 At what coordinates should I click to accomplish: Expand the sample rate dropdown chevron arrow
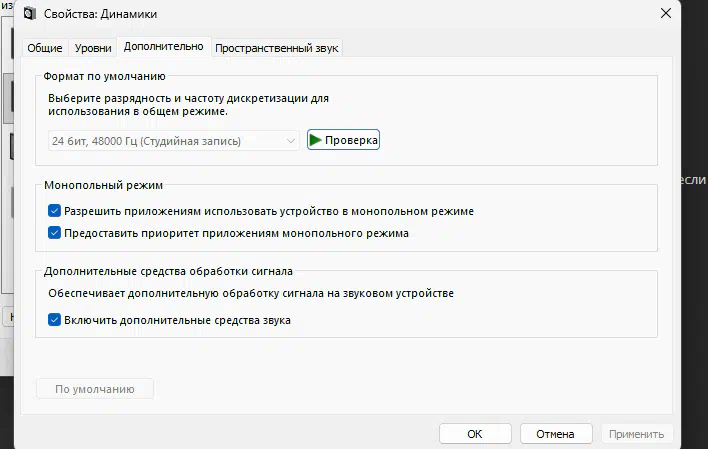click(290, 141)
